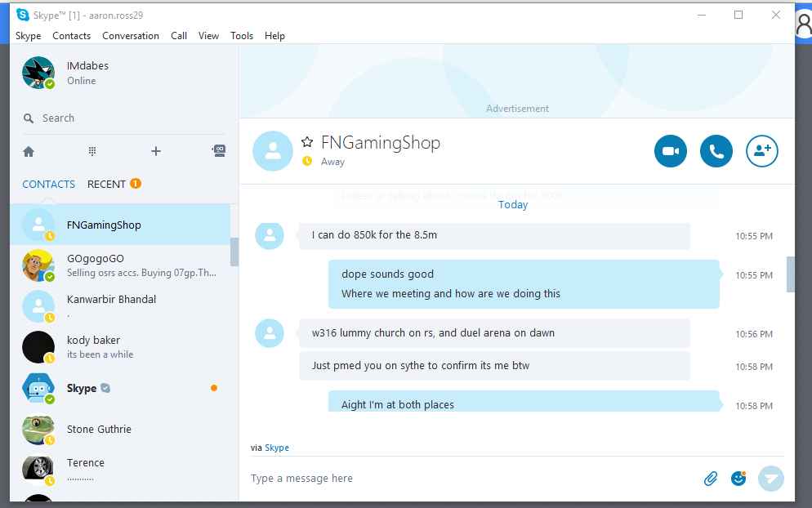Select the Stone Guthrie contact
The height and width of the screenshot is (508, 812).
pos(120,430)
